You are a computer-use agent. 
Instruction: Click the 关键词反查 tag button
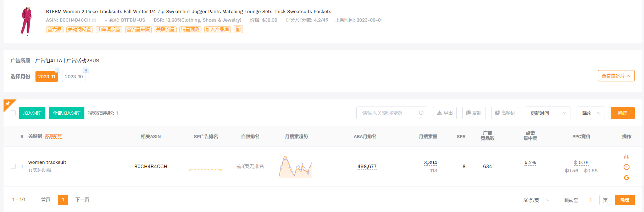(79, 29)
